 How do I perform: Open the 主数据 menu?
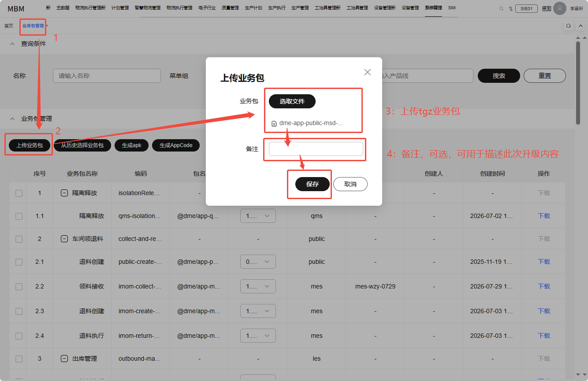[63, 8]
